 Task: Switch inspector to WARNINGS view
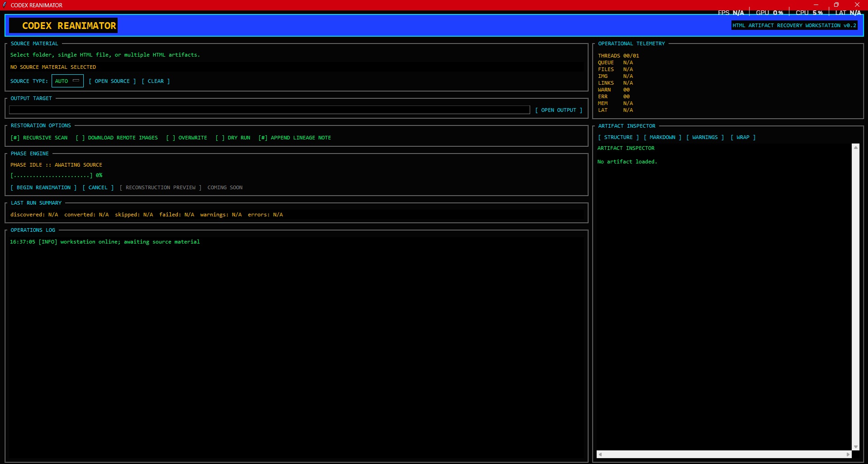(x=705, y=137)
